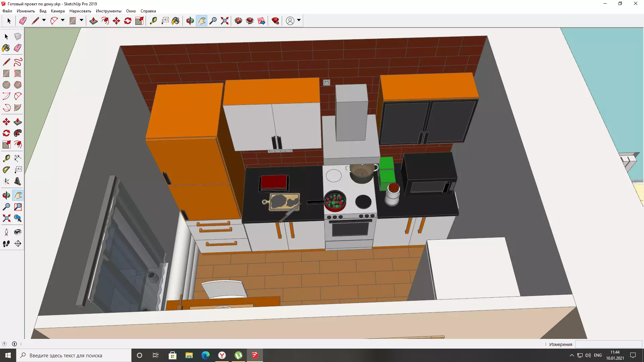Click the Make Component icon in left toolbar
The image size is (644, 362).
click(18, 36)
